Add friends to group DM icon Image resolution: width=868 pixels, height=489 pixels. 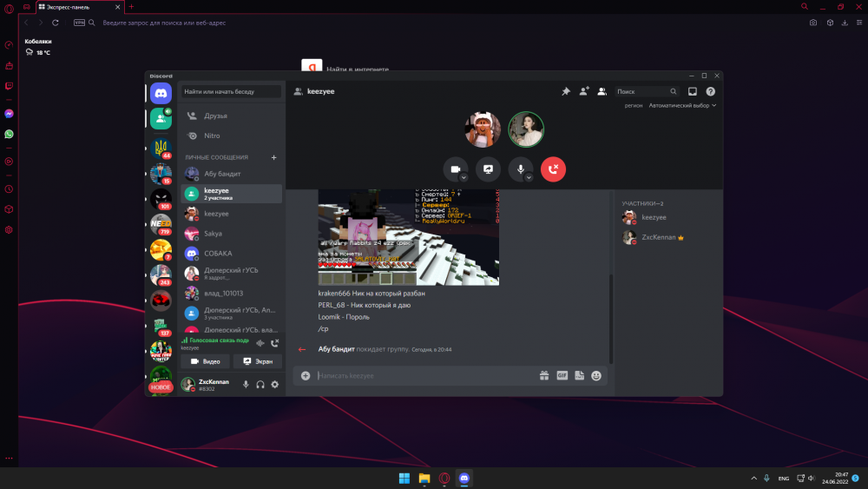pyautogui.click(x=584, y=91)
